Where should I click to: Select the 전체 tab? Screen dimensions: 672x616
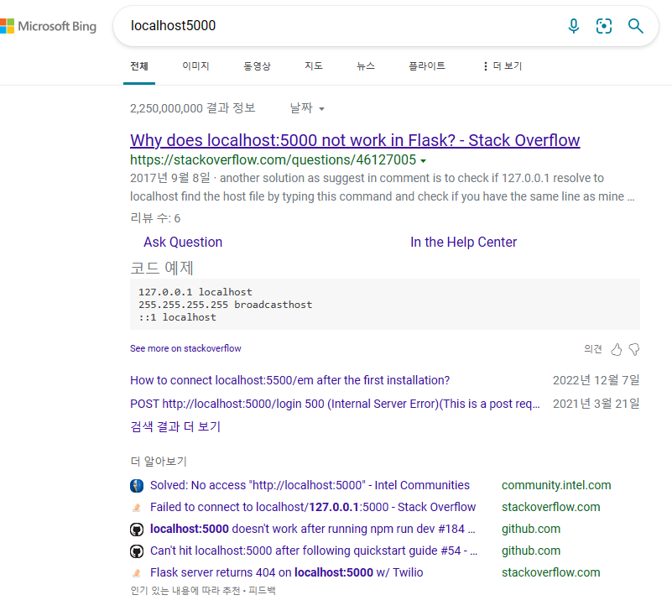[x=139, y=66]
